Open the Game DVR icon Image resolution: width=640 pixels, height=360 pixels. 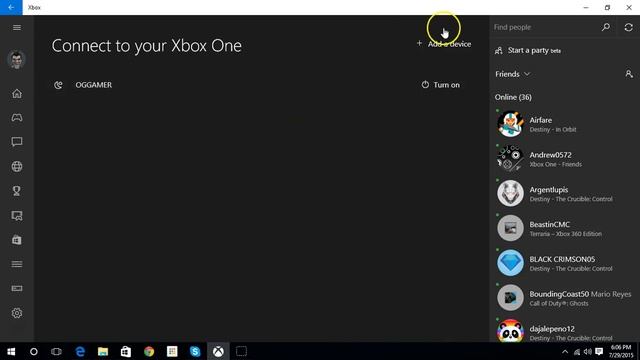point(17,216)
